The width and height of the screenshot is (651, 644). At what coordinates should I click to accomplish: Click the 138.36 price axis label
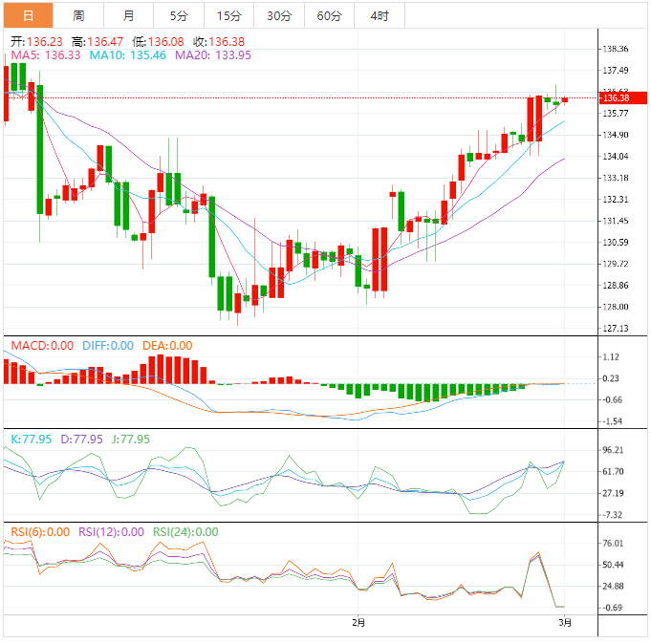click(616, 49)
